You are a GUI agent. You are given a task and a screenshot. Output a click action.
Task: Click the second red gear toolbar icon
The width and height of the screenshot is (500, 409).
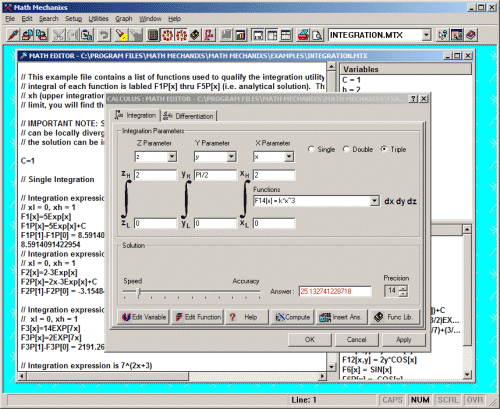[181, 35]
